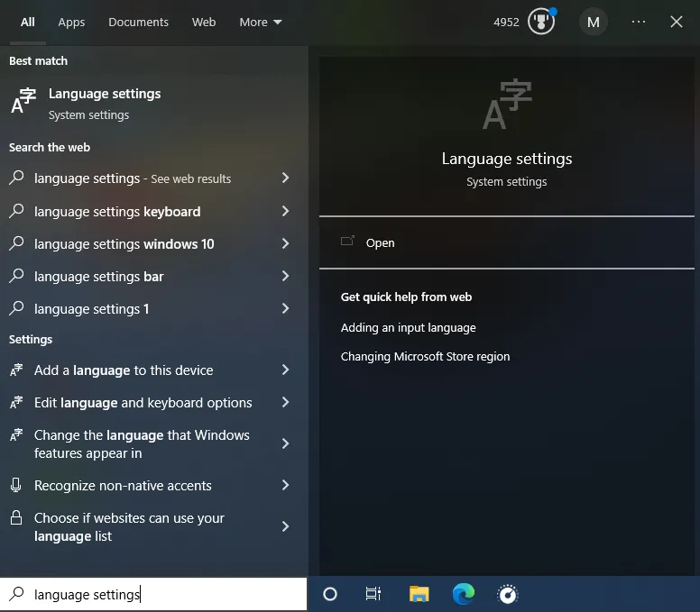Expand arrow for Change the language
The width and height of the screenshot is (700, 612).
pos(286,443)
